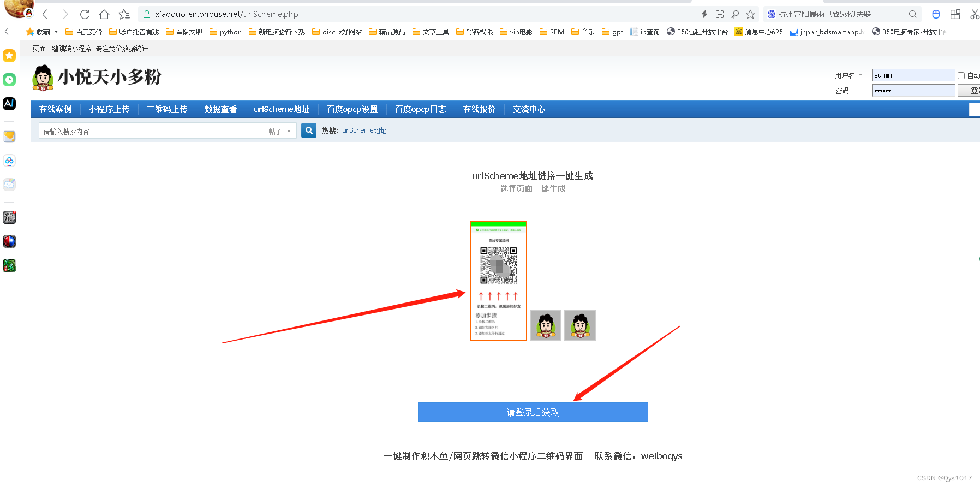This screenshot has height=487, width=980.
Task: Open the 小程序上传 menu item
Action: 109,109
